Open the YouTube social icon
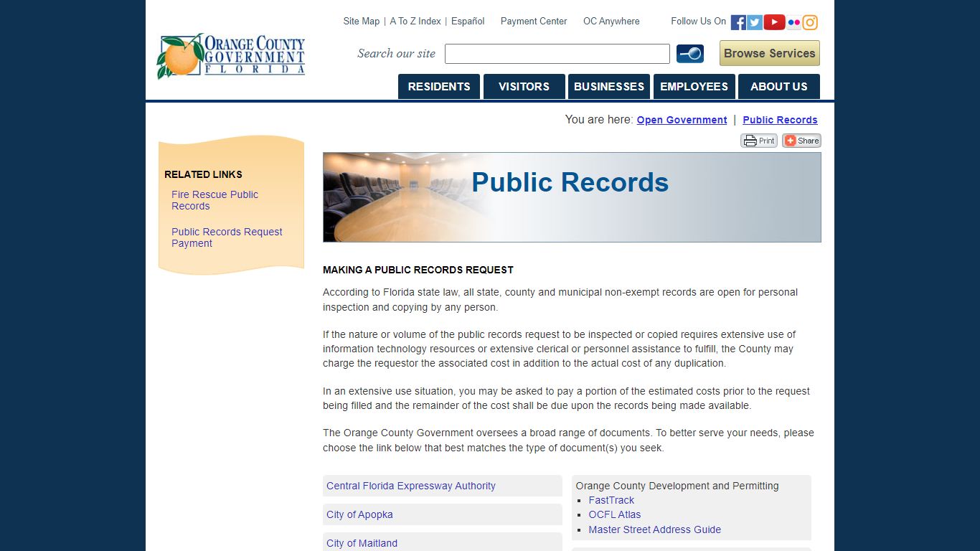Image resolution: width=980 pixels, height=551 pixels. pyautogui.click(x=774, y=22)
